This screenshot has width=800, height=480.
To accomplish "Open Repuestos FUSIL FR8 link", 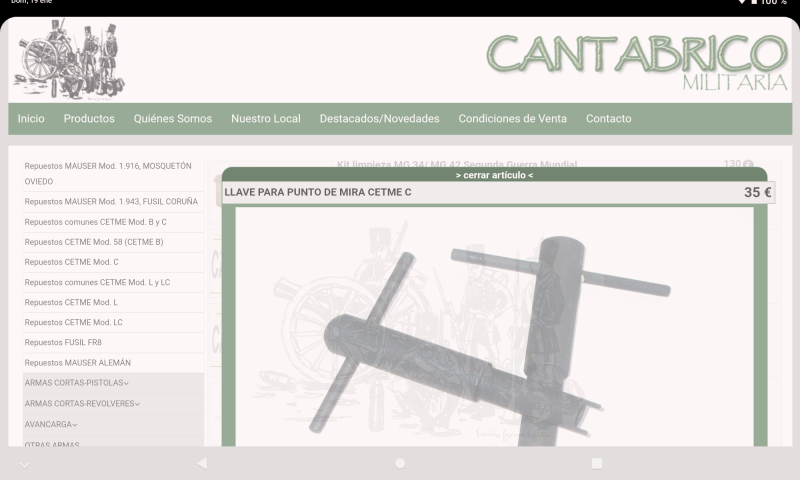I will click(x=63, y=342).
